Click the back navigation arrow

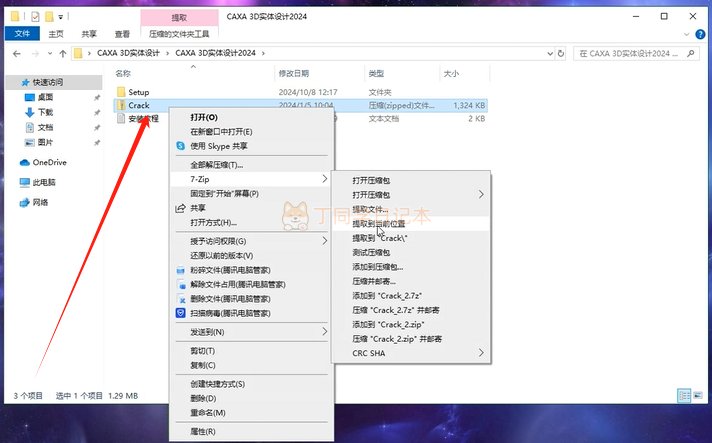[17, 54]
